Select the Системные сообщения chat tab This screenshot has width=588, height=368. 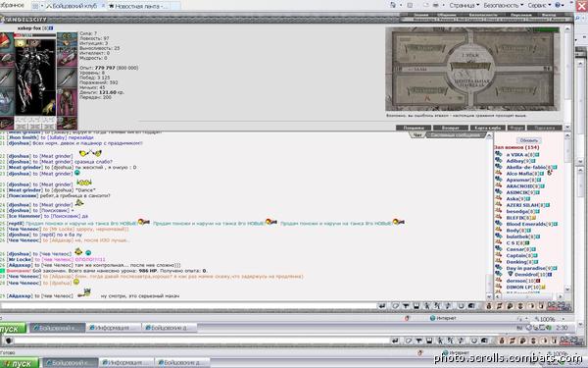click(456, 134)
